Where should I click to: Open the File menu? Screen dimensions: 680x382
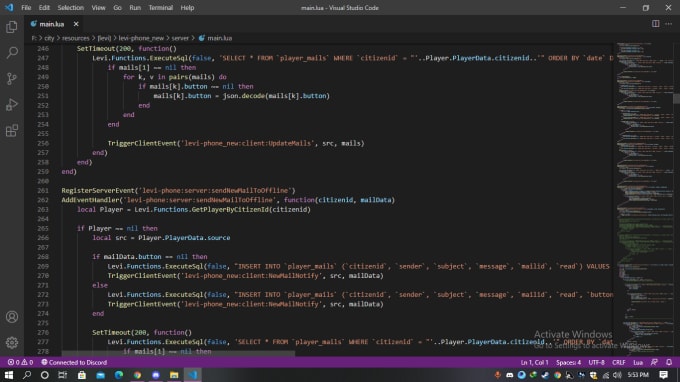pyautogui.click(x=26, y=8)
